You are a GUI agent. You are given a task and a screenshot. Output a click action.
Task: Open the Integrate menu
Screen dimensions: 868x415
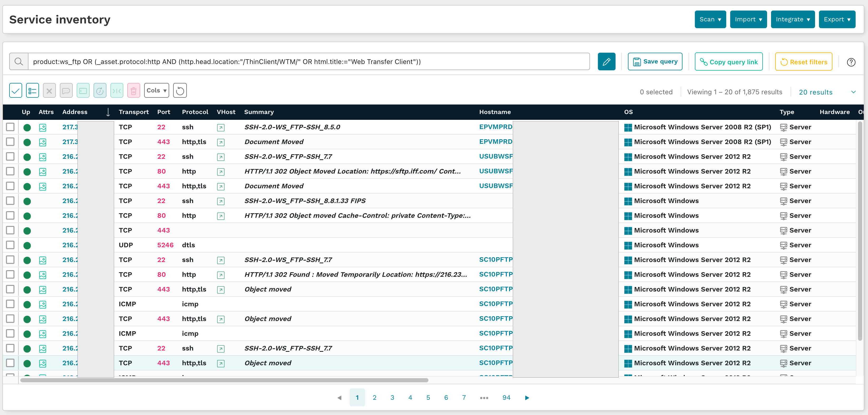pyautogui.click(x=793, y=19)
